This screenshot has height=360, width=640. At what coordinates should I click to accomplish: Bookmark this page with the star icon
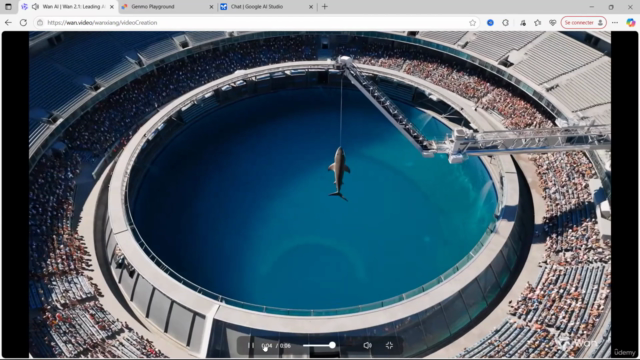tap(473, 22)
